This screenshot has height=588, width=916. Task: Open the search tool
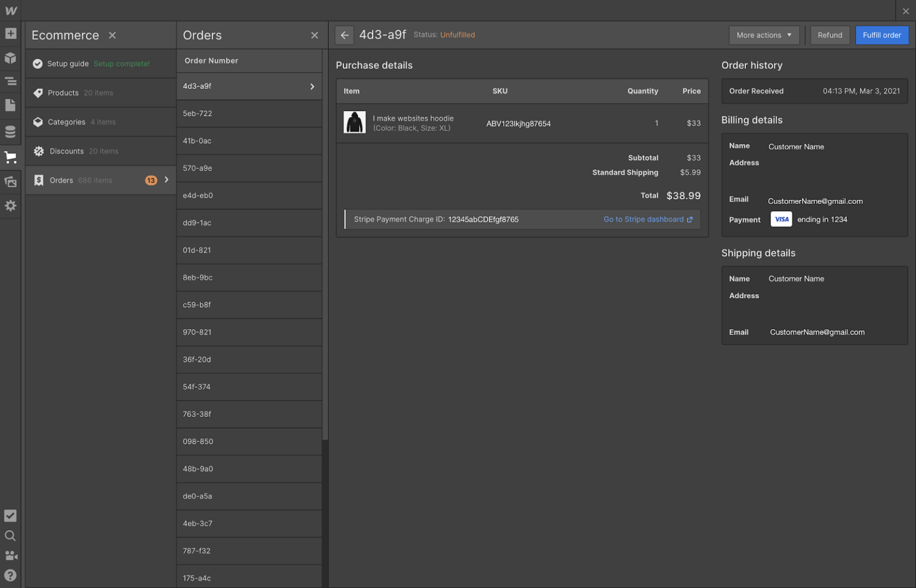(x=11, y=536)
